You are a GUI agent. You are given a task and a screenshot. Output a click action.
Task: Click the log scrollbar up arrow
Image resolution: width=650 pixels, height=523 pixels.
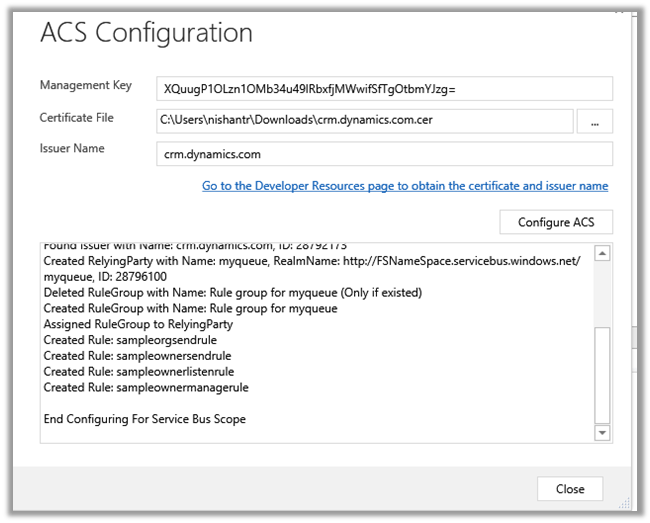click(602, 254)
